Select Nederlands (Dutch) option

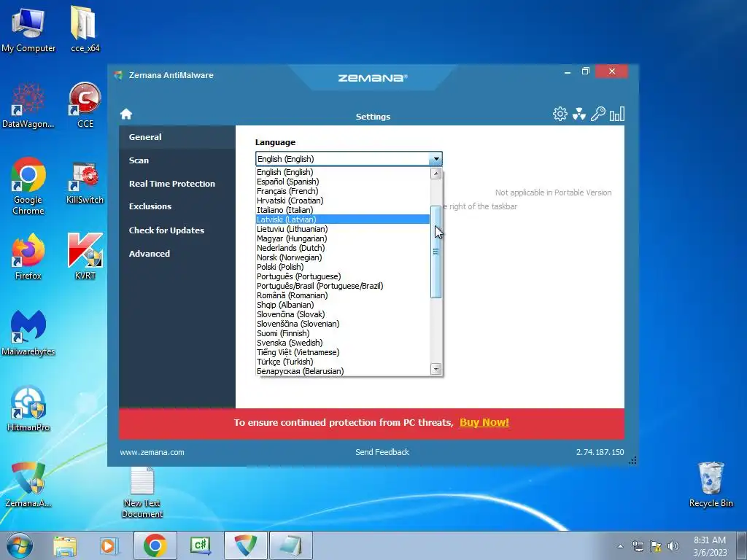(343, 248)
